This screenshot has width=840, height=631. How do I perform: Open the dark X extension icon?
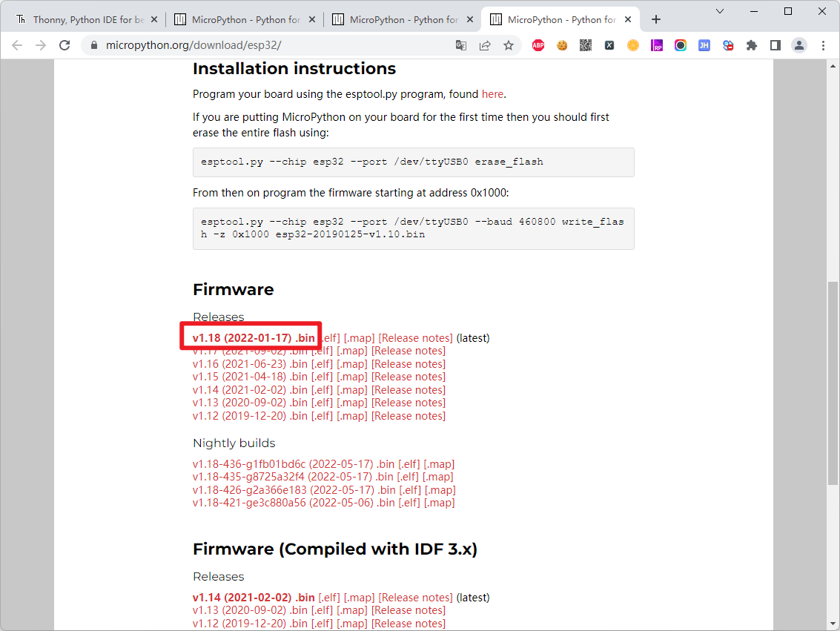tap(609, 45)
